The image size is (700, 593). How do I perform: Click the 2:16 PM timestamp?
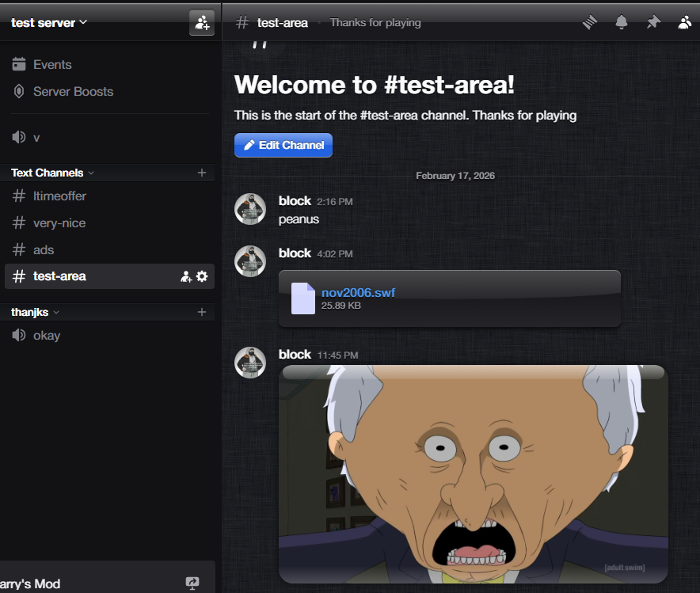[335, 202]
